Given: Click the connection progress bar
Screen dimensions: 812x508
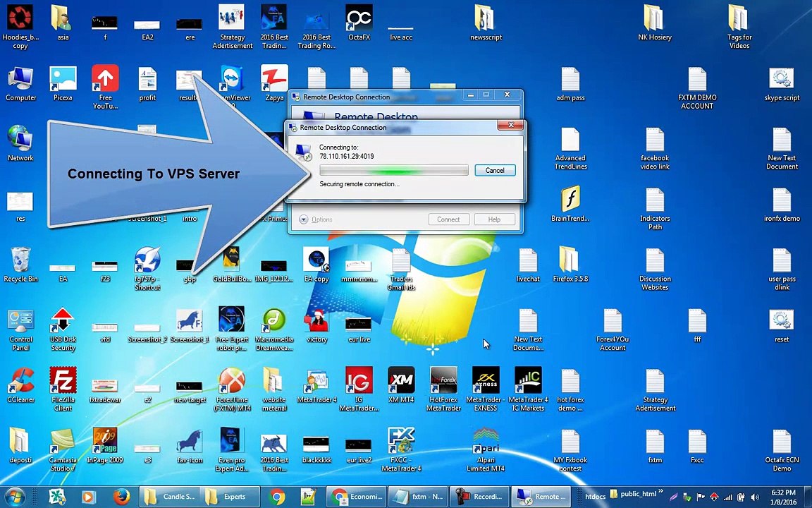Looking at the screenshot, I should [393, 170].
